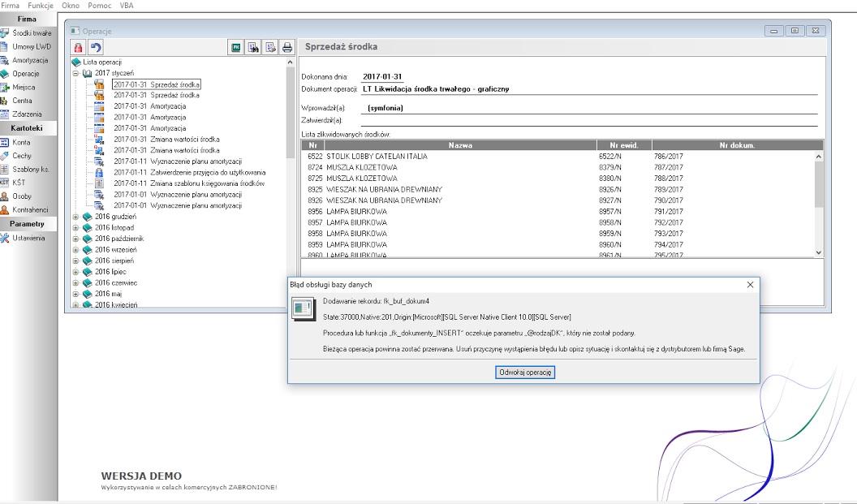Open Środki trwałe from the sidebar

(31, 33)
